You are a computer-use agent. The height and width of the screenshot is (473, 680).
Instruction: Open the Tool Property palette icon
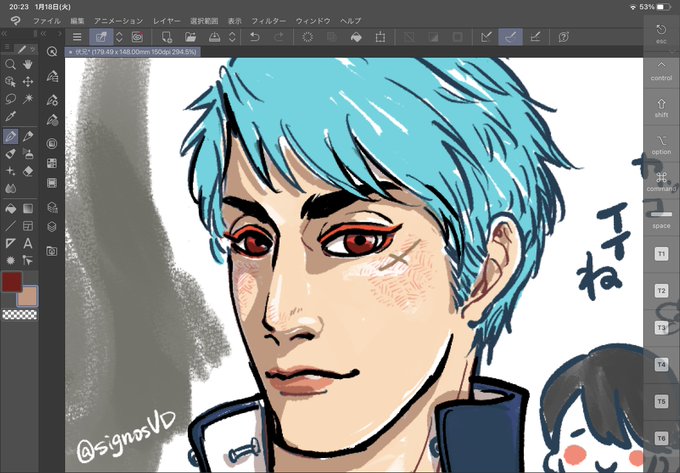coord(52,100)
